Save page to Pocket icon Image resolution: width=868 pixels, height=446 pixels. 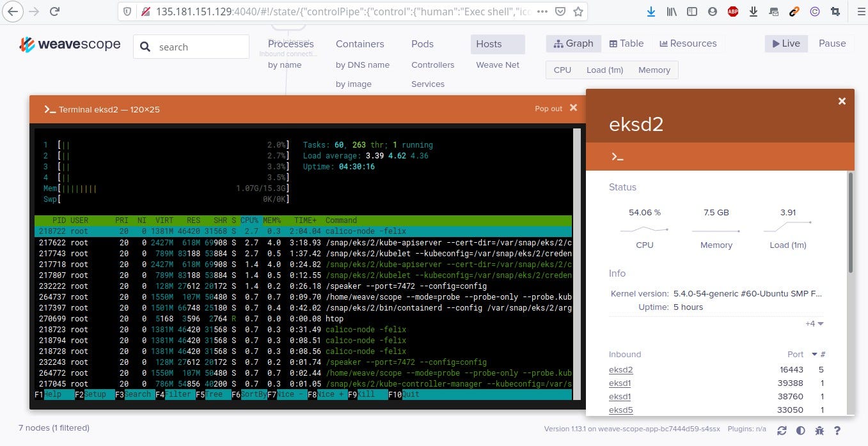[560, 12]
